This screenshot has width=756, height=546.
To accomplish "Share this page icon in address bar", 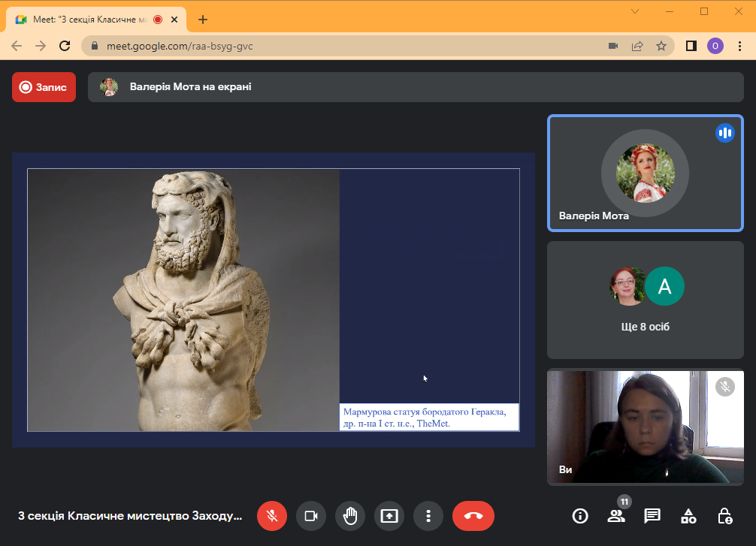I will pos(637,47).
